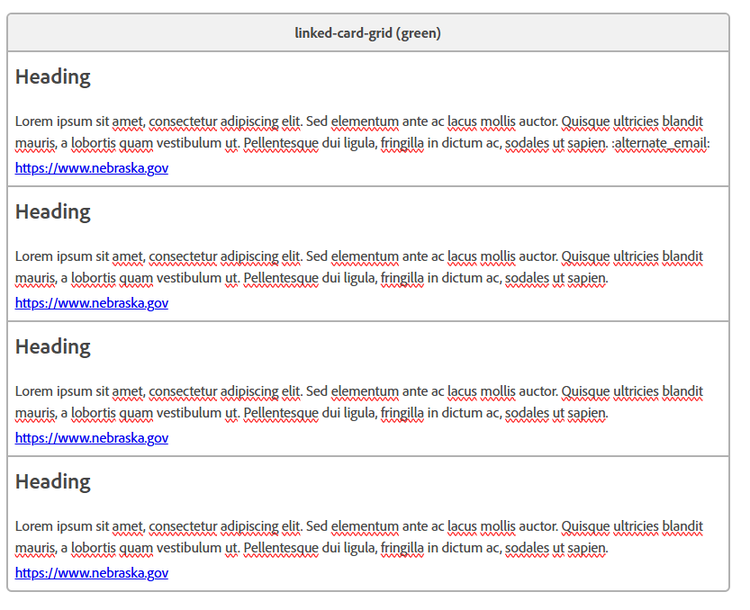The width and height of the screenshot is (750, 610).
Task: Click the first card's Heading text
Action: 52,77
